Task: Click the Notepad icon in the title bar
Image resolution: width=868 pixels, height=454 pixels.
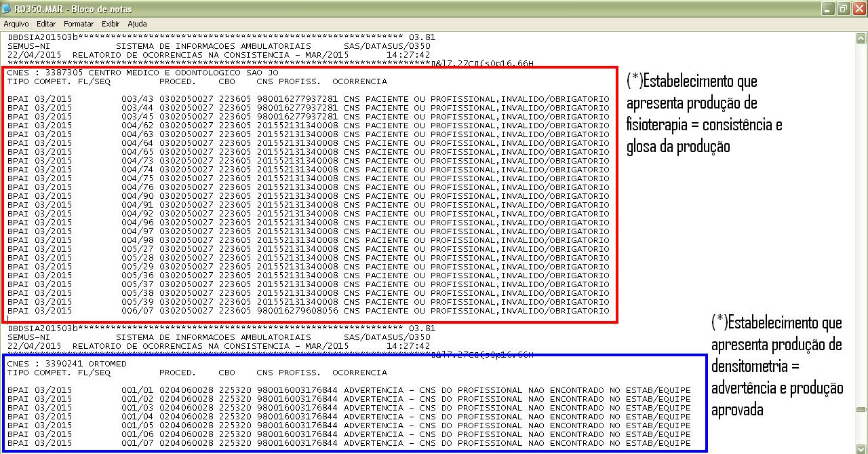Action: pos(7,9)
